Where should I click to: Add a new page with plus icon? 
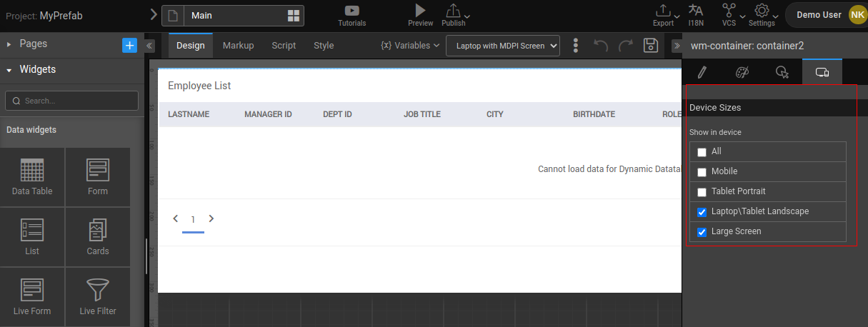[129, 45]
